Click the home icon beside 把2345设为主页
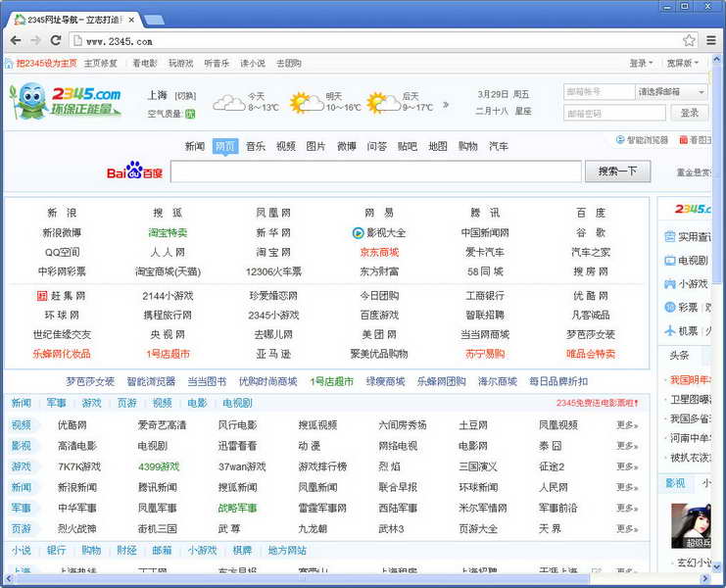This screenshot has width=726, height=588. [9, 64]
